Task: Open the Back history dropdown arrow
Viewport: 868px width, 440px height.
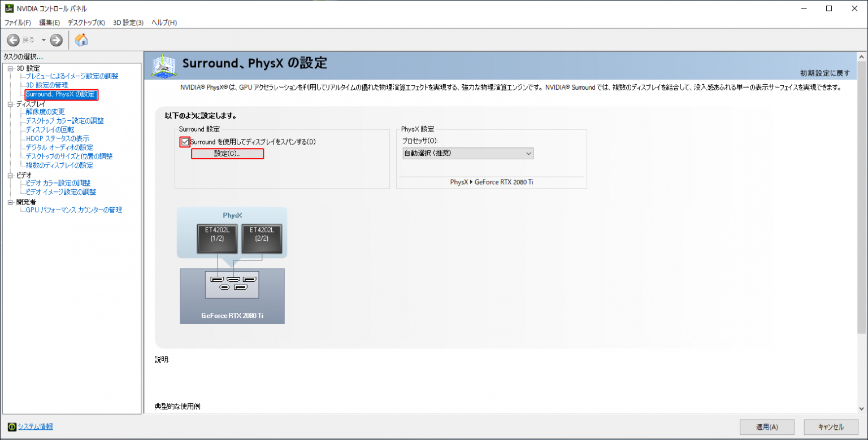Action: coord(44,40)
